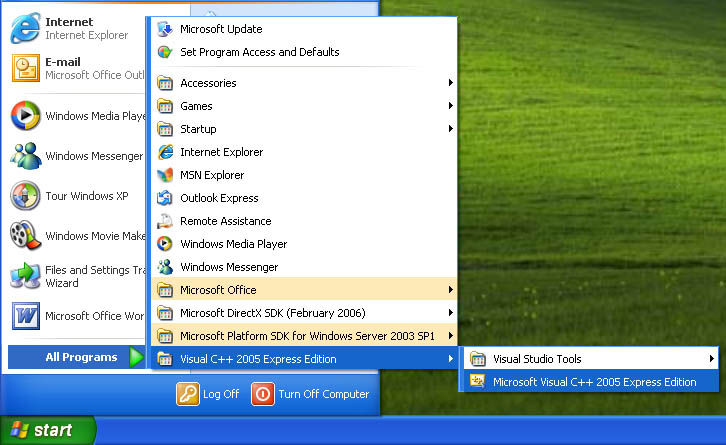Expand the DirectX SDK submenu arrow
This screenshot has height=445, width=726.
(x=451, y=313)
